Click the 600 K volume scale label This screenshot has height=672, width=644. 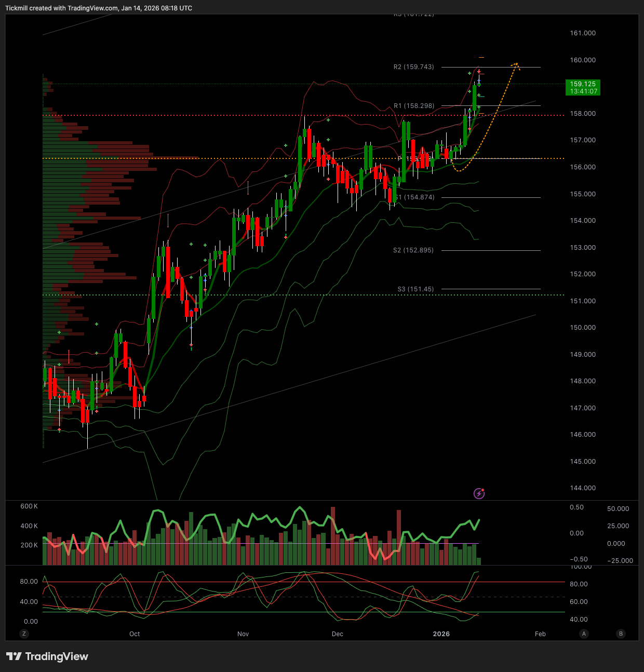click(x=29, y=506)
